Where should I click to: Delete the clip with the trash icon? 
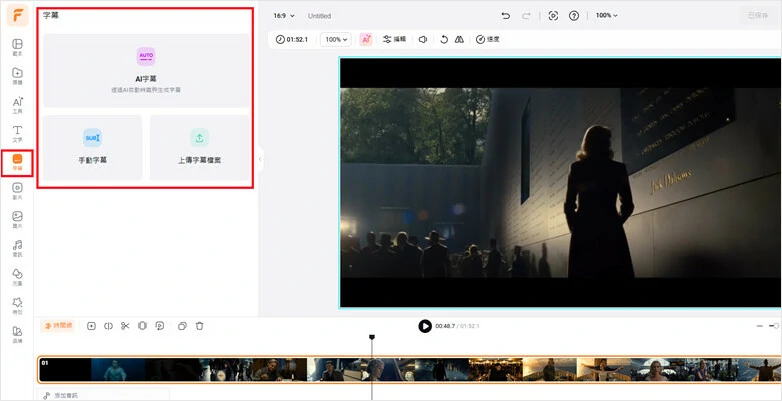pyautogui.click(x=199, y=326)
